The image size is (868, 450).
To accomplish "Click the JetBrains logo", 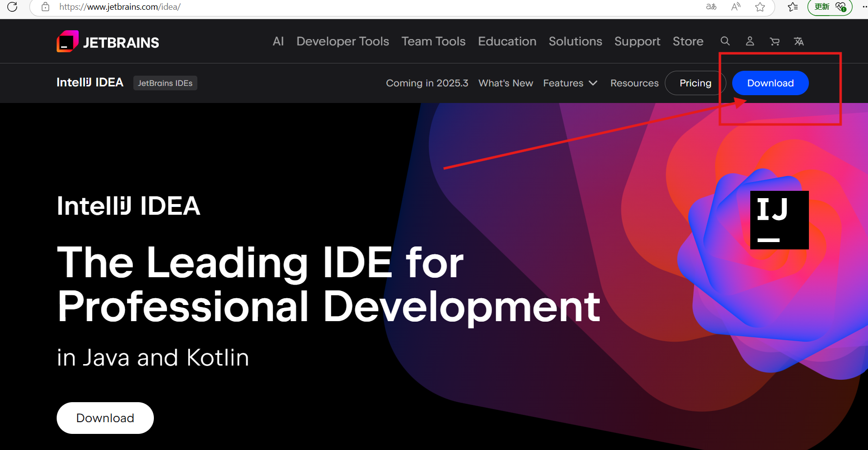I will coord(108,41).
